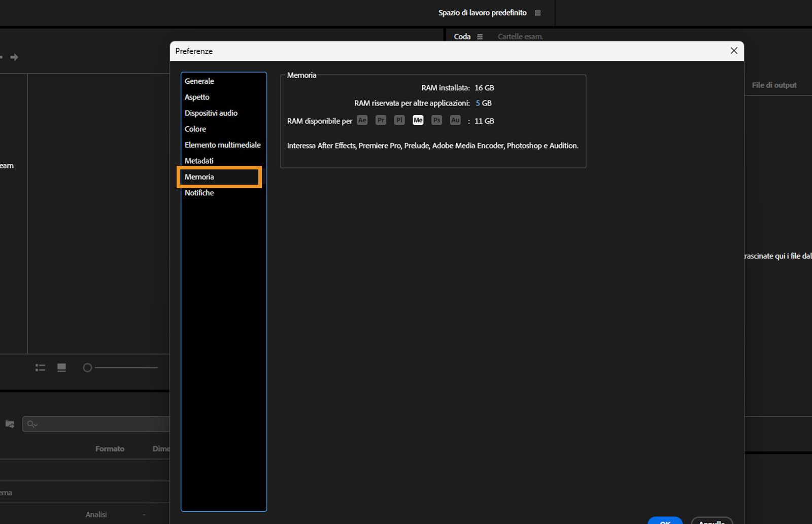Open the Coda panel menu
This screenshot has width=812, height=524.
pyautogui.click(x=479, y=36)
